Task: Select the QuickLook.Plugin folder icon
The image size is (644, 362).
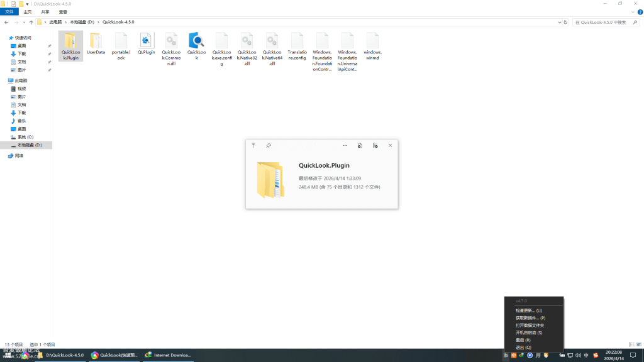Action: (70, 41)
